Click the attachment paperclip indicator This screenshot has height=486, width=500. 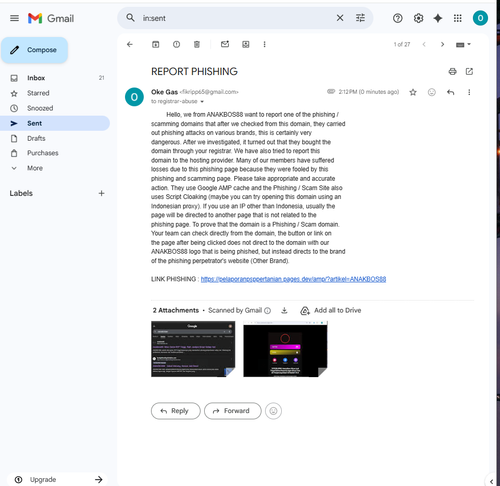(331, 92)
